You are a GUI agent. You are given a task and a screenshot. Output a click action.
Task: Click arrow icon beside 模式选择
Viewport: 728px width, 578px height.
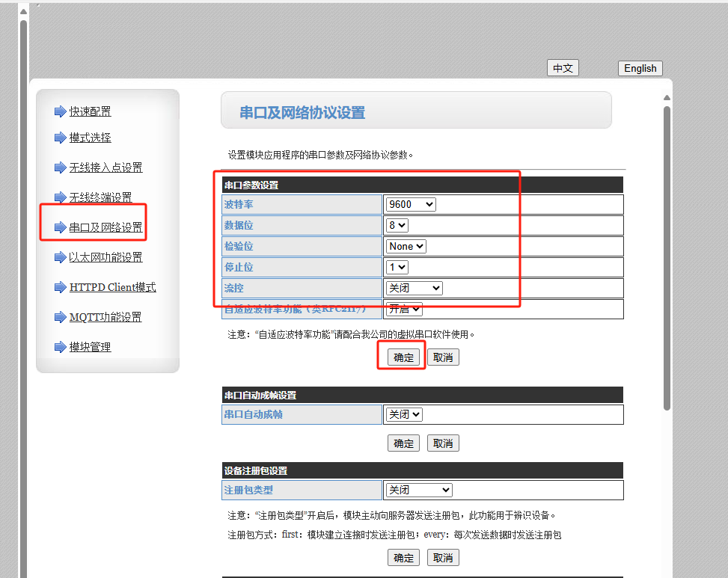pos(60,138)
